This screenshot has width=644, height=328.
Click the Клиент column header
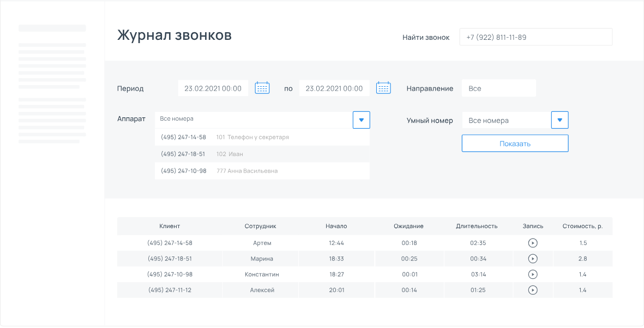pyautogui.click(x=169, y=226)
